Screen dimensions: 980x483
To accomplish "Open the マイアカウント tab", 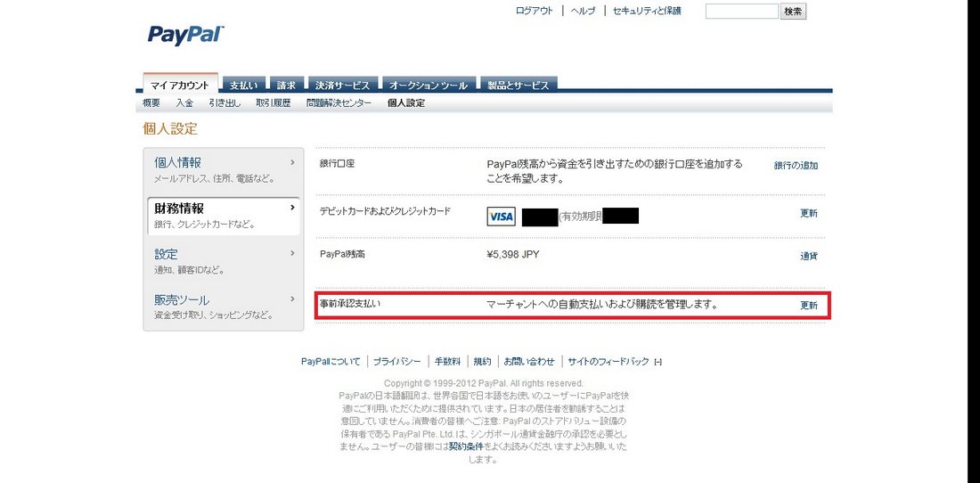I will [180, 85].
